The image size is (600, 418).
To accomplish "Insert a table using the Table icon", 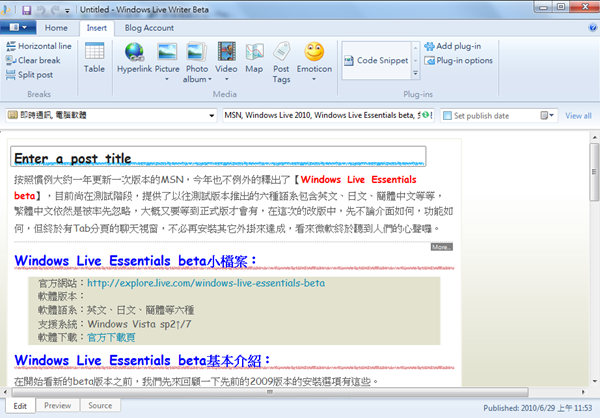I will click(94, 58).
